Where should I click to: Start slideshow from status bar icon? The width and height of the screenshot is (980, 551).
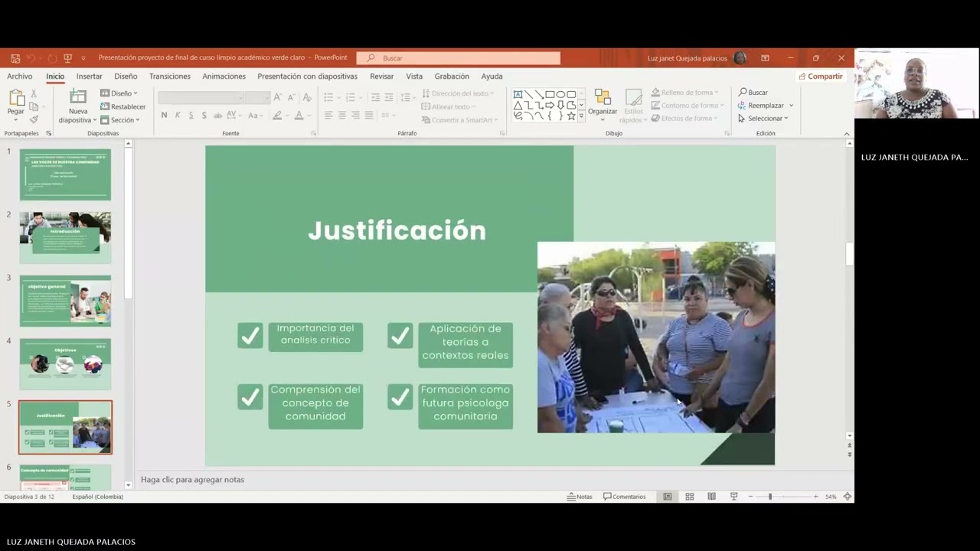(733, 497)
